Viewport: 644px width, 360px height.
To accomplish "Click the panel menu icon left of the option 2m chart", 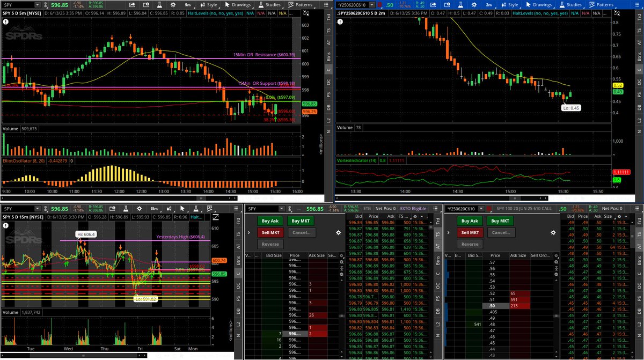I will click(x=326, y=5).
